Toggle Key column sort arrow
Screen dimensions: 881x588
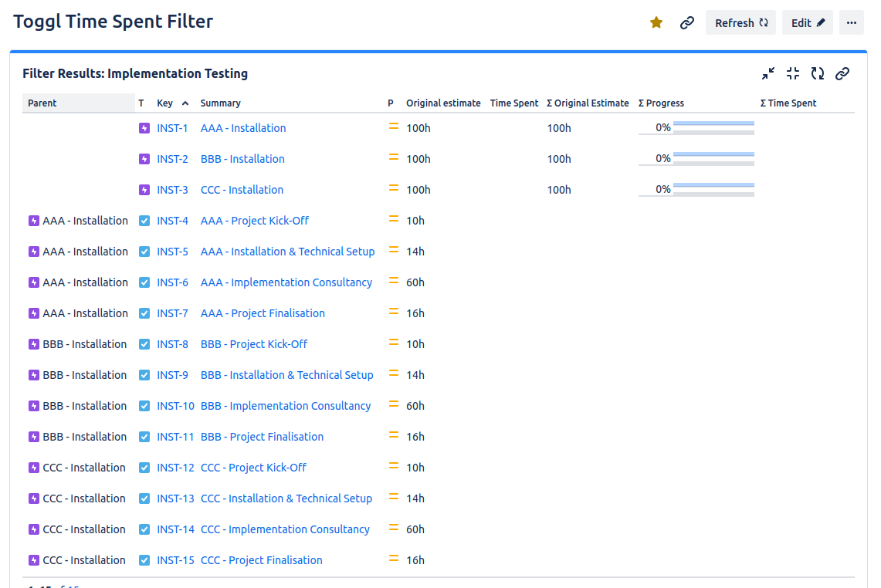pos(185,103)
